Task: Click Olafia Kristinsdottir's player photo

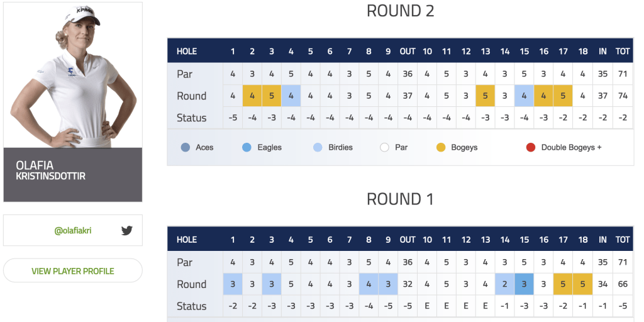Action: pyautogui.click(x=73, y=75)
